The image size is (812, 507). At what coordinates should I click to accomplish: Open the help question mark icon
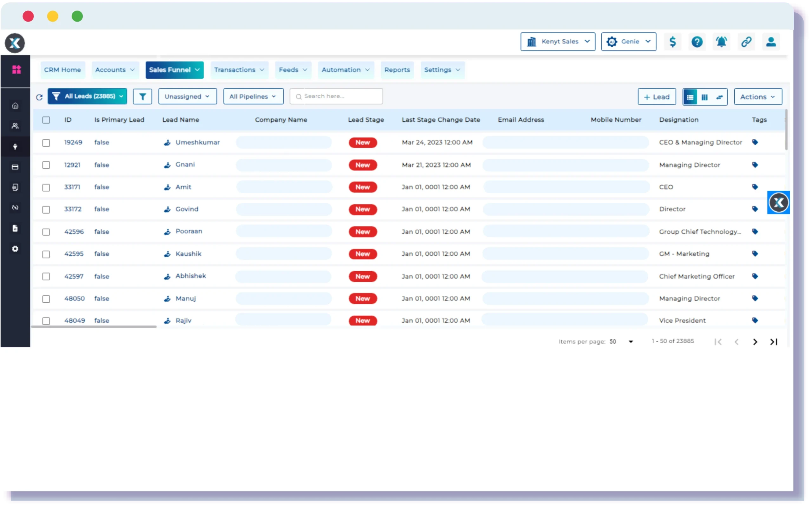coord(697,42)
